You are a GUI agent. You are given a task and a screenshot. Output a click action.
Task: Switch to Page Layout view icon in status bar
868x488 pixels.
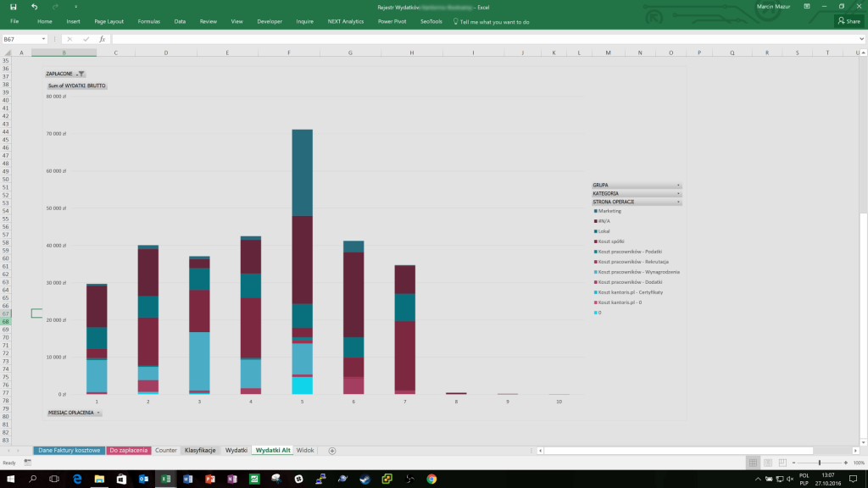770,463
